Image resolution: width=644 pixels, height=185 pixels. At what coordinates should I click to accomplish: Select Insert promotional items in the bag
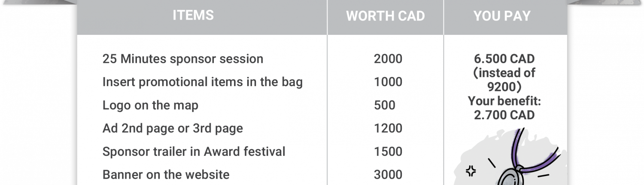click(x=203, y=82)
